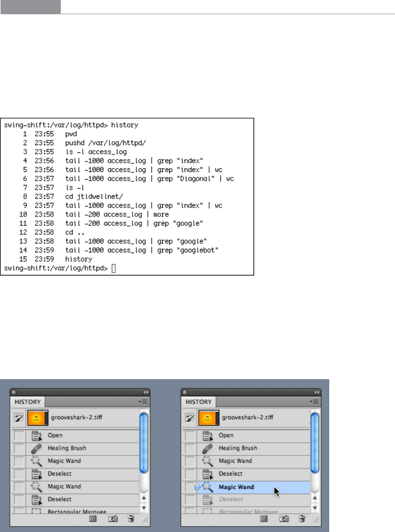Click the first Deselect state icon in left History panel
This screenshot has width=395, height=532.
(x=36, y=474)
